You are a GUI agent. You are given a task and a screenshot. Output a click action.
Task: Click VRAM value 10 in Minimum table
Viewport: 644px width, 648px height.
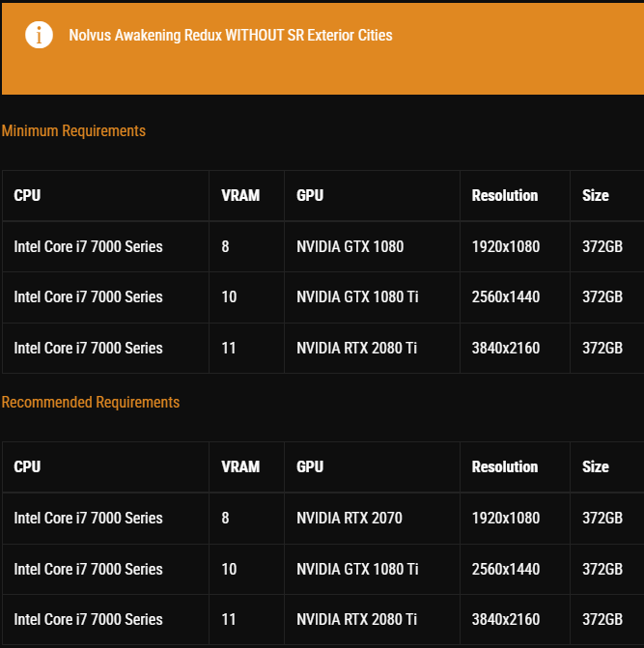(x=229, y=296)
